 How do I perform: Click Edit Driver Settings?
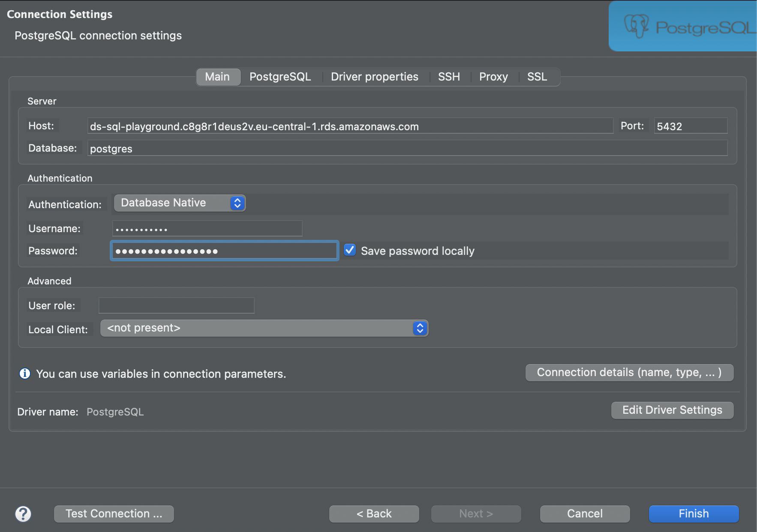[x=672, y=410]
